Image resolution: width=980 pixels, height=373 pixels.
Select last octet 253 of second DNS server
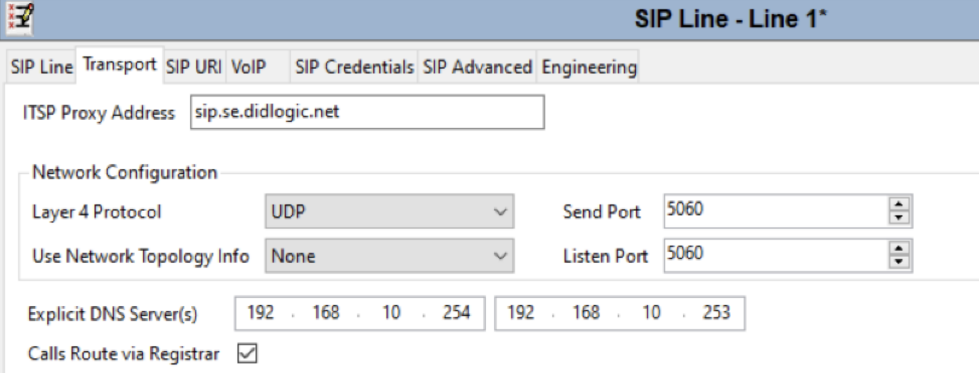coord(716,313)
